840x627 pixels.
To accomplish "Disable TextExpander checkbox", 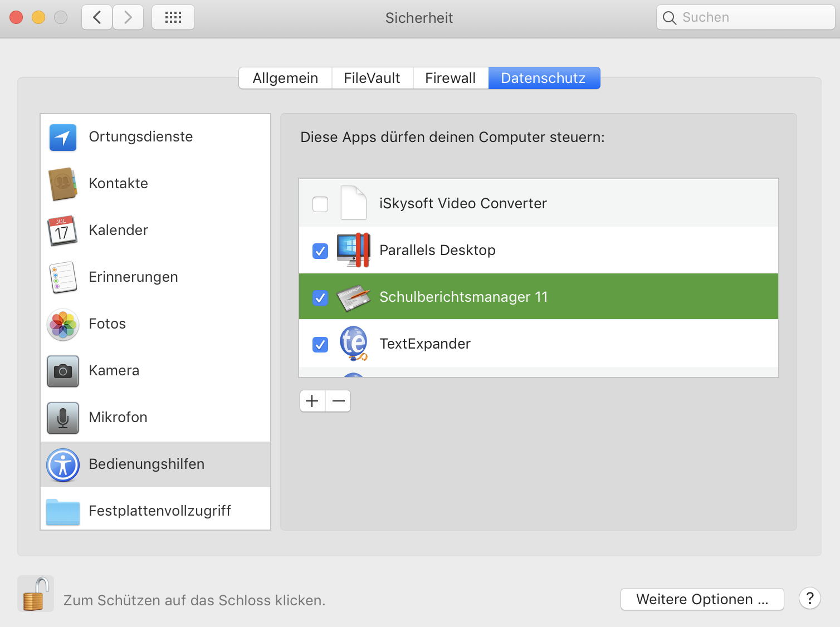I will [x=320, y=345].
